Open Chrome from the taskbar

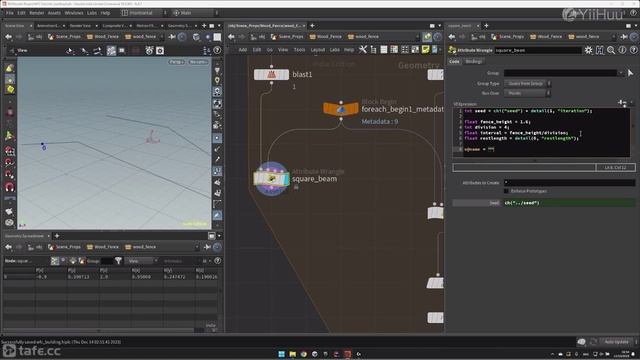point(304,354)
